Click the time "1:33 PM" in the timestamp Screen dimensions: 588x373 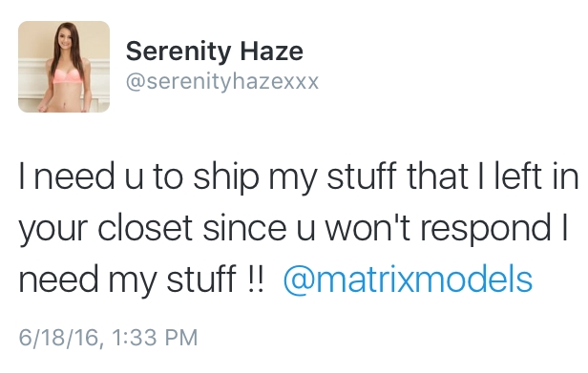click(x=155, y=338)
